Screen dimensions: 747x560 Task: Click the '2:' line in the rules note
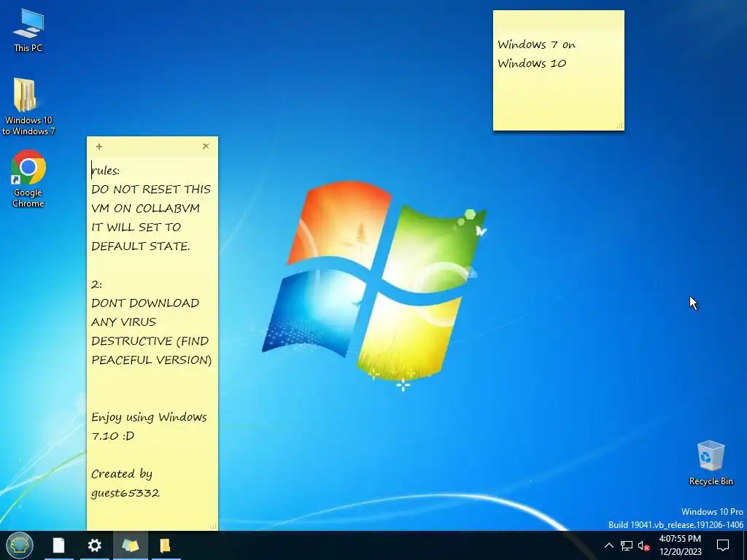click(97, 284)
